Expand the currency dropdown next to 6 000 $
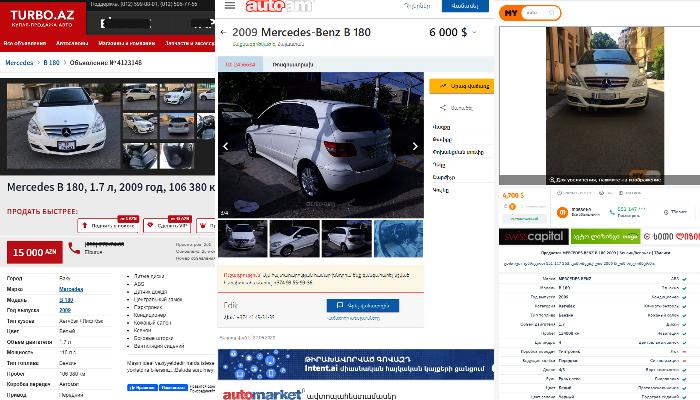This screenshot has height=400, width=700. 474,32
